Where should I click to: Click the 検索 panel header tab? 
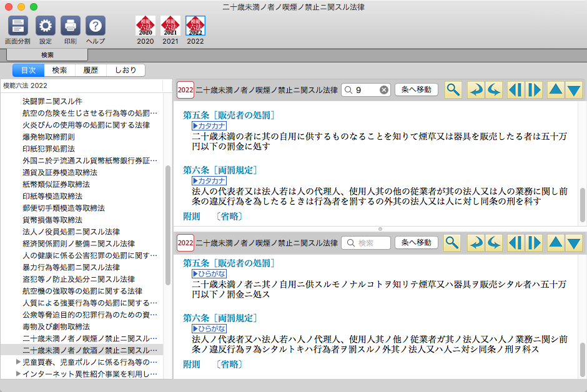pos(47,55)
